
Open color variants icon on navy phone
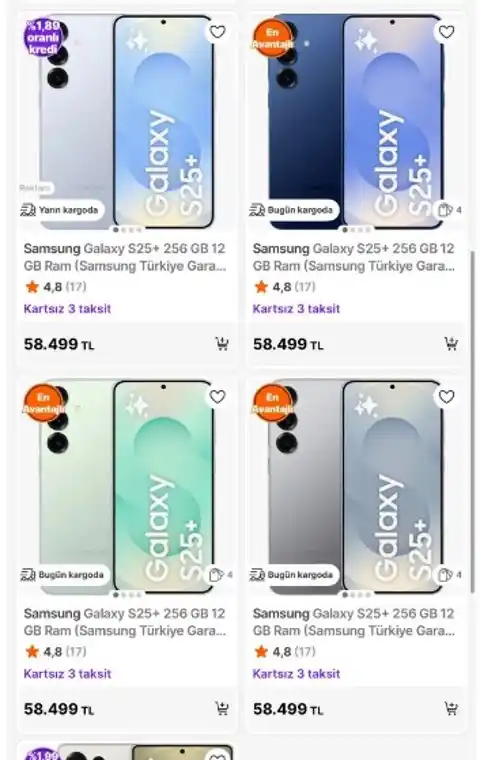coord(449,210)
